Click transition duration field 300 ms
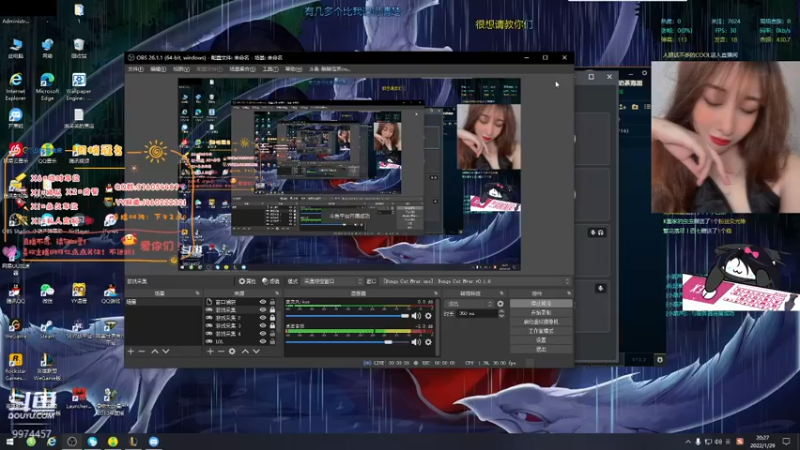This screenshot has width=800, height=450. click(x=477, y=313)
